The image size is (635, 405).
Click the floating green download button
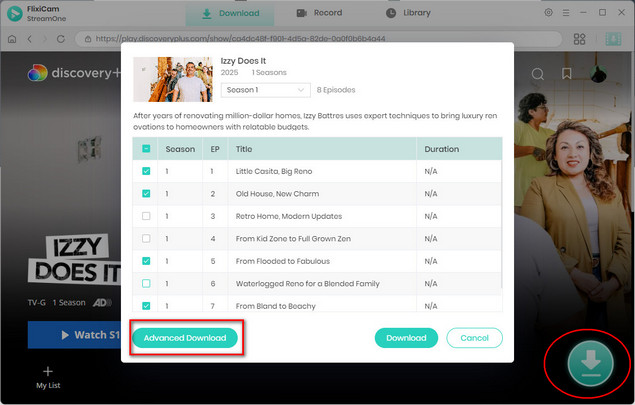(590, 363)
